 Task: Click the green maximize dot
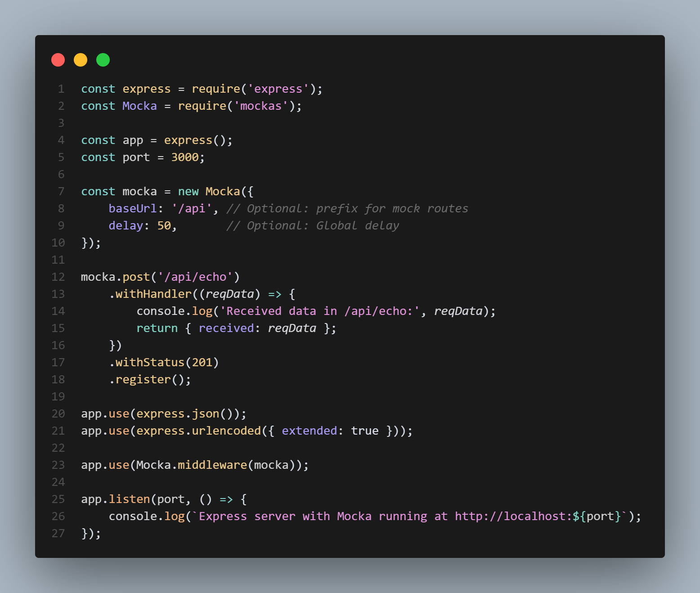click(103, 60)
